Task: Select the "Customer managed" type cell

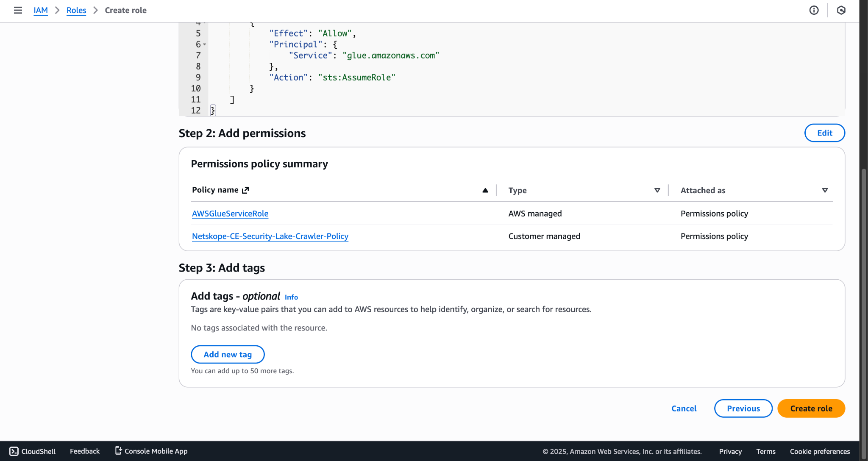Action: (x=544, y=236)
